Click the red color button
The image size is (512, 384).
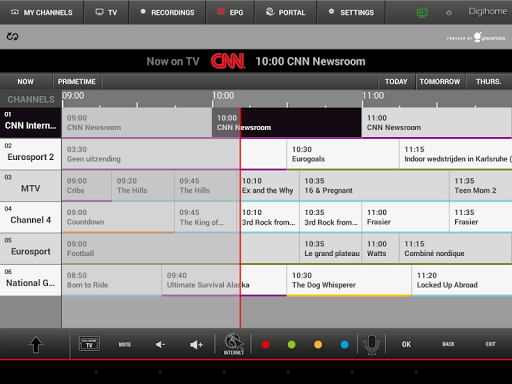click(x=266, y=344)
